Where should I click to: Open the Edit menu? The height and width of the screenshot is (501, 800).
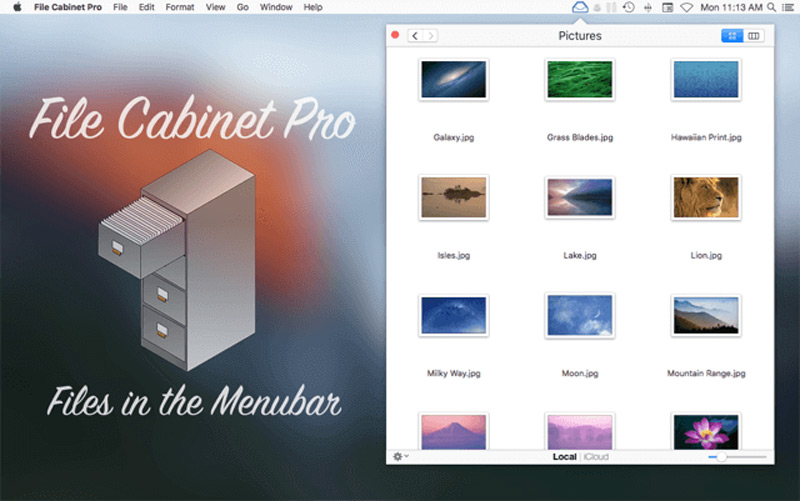point(146,7)
